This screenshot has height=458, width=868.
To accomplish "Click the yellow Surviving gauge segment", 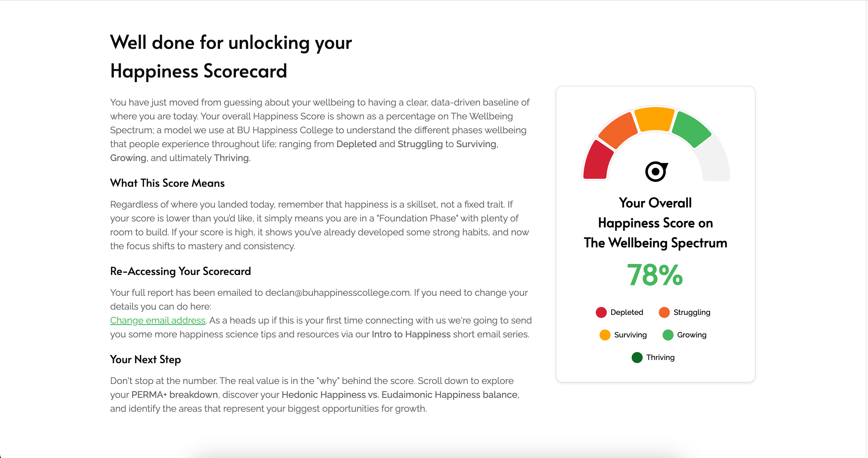I will tap(654, 119).
